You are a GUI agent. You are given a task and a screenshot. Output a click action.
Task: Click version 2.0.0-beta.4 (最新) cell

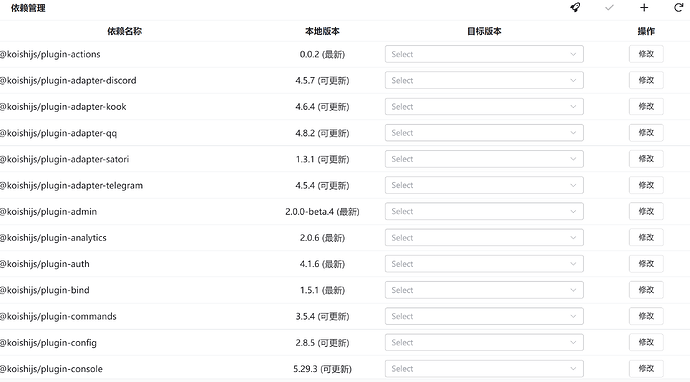point(323,211)
